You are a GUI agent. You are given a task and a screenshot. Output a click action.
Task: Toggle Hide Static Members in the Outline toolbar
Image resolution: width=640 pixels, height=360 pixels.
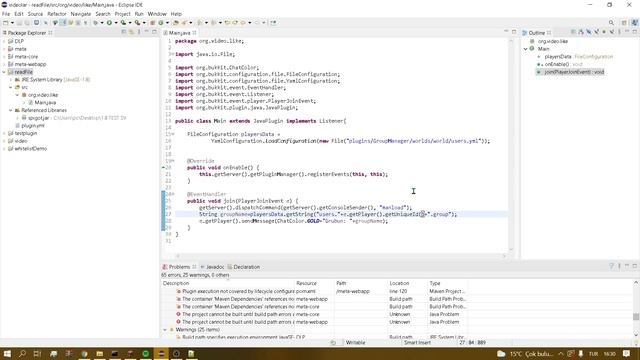pyautogui.click(x=596, y=32)
